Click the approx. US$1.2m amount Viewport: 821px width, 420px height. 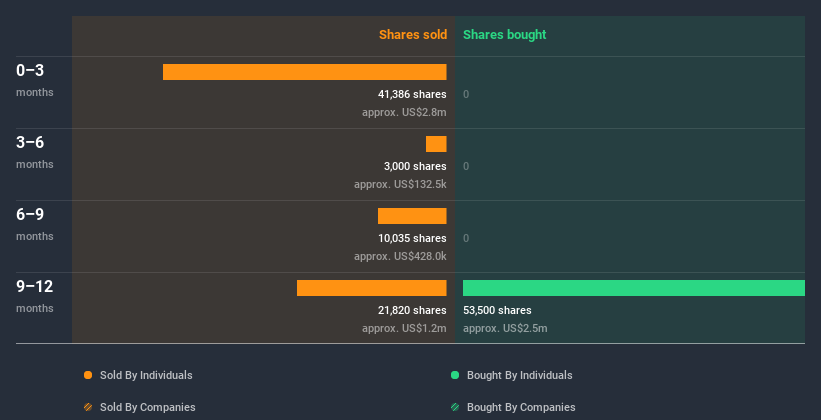coord(404,328)
